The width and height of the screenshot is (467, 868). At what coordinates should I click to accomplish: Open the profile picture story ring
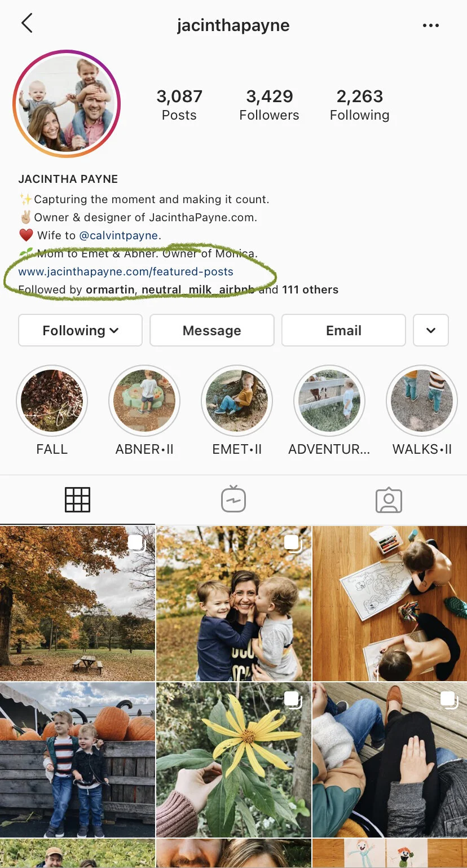[x=67, y=103]
